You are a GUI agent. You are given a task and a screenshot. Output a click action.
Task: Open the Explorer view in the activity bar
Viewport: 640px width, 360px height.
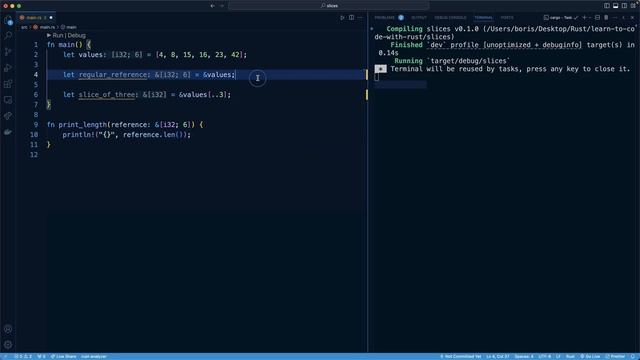[8, 20]
